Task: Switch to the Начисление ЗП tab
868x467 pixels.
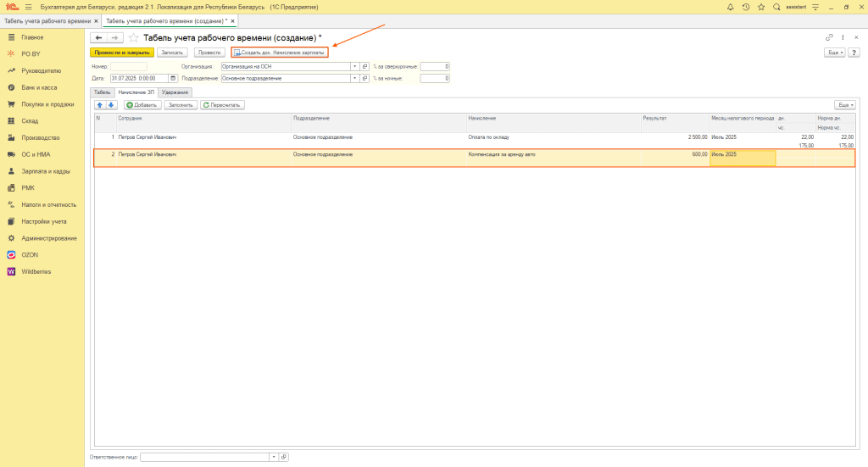Action: pos(136,92)
